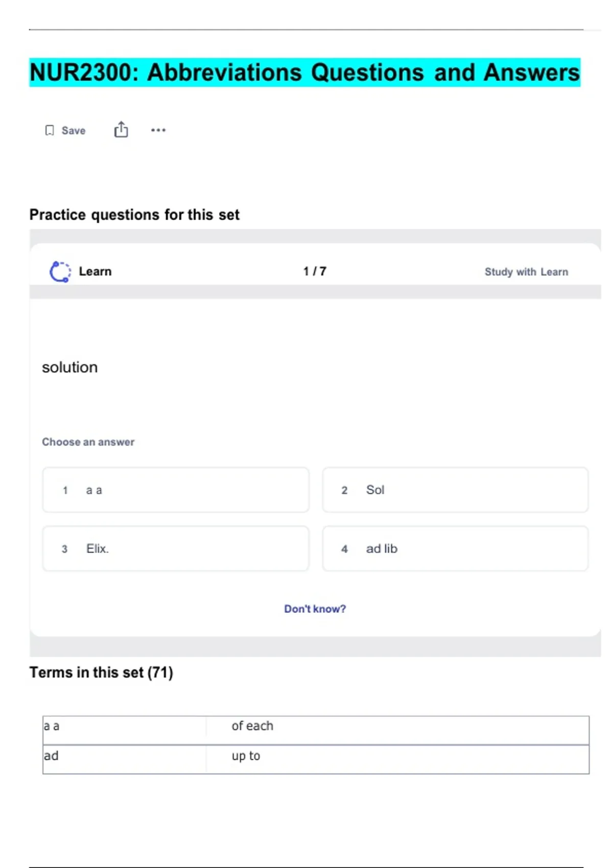Click the Learn mode circular icon

point(60,272)
